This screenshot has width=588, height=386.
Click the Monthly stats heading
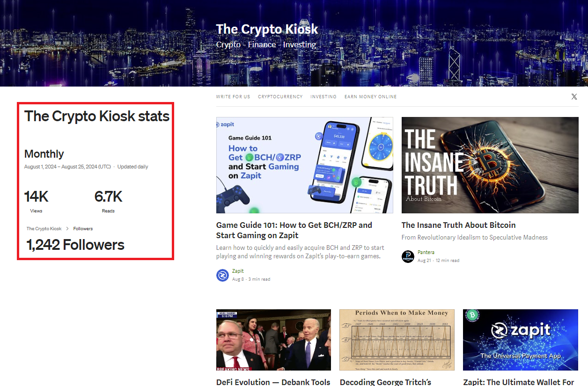coord(44,154)
